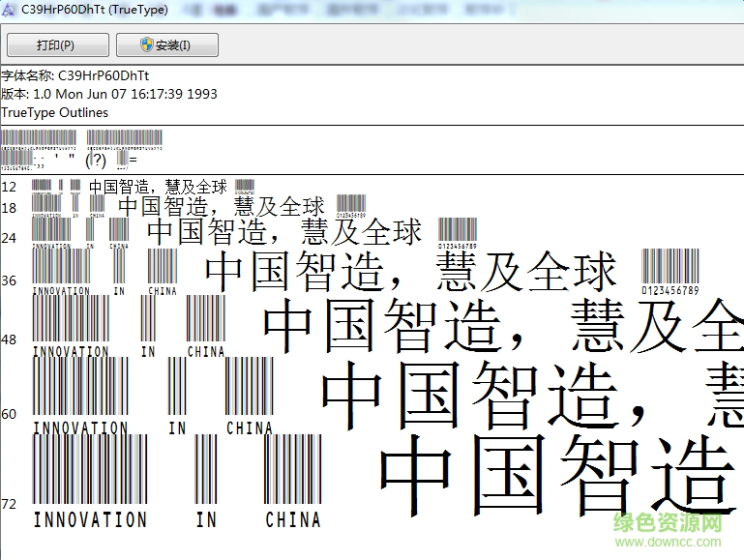744x560 pixels.
Task: Select the font name line 字体名称: C39HrP60DhTt
Action: tap(74, 75)
